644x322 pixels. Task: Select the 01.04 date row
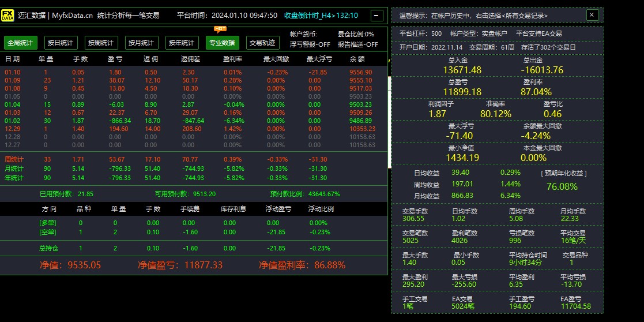tap(194, 104)
